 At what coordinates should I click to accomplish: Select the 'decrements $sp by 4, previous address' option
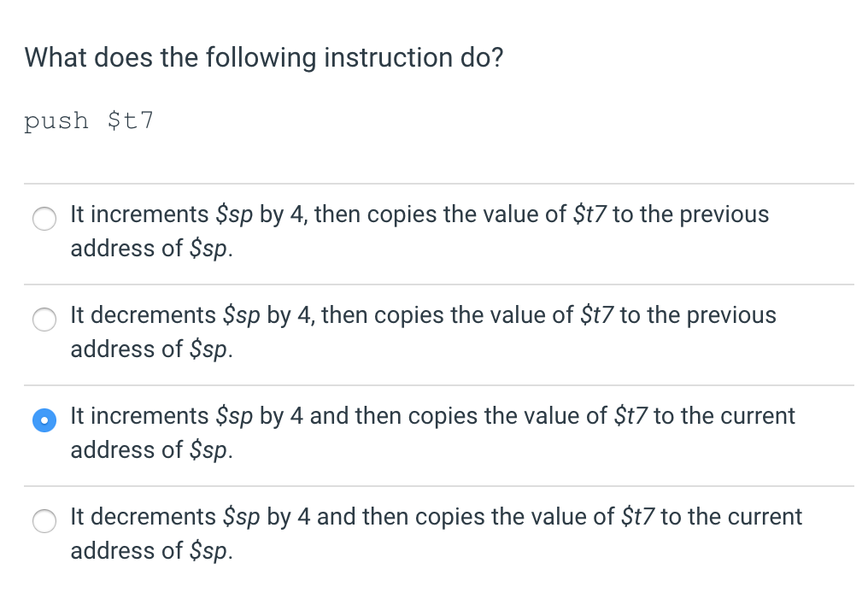[x=44, y=320]
